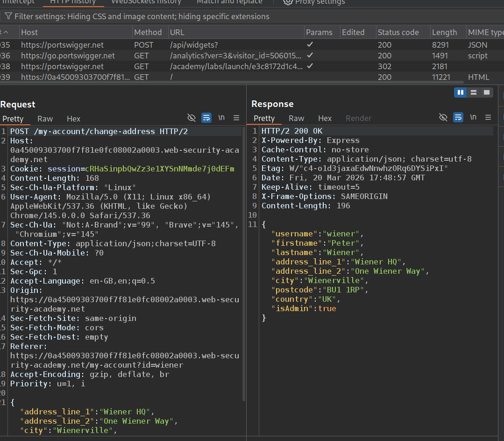
Task: Sort history by the Length column
Action: pyautogui.click(x=444, y=32)
